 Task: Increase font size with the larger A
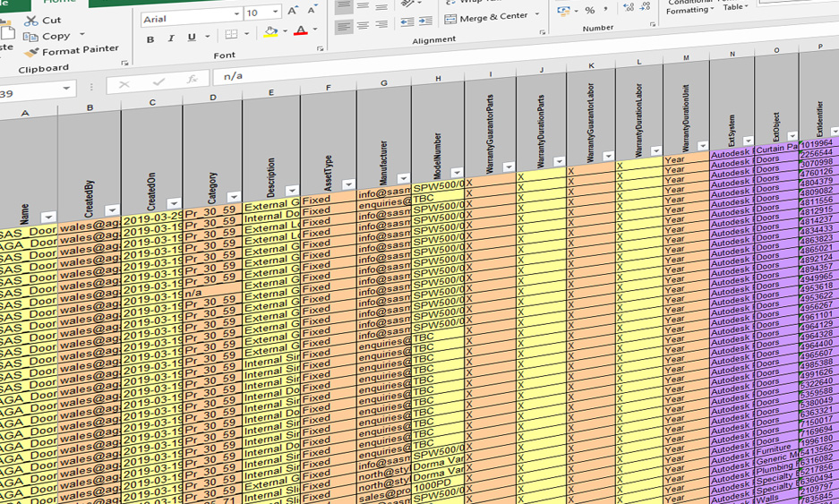click(293, 11)
